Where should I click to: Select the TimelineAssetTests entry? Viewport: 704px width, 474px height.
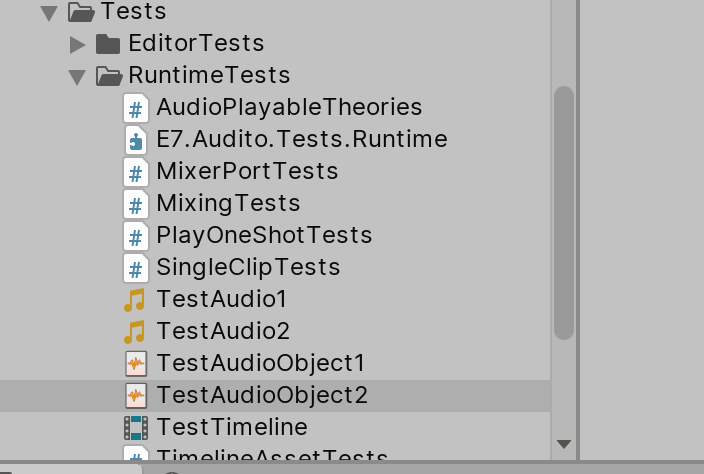pyautogui.click(x=272, y=458)
